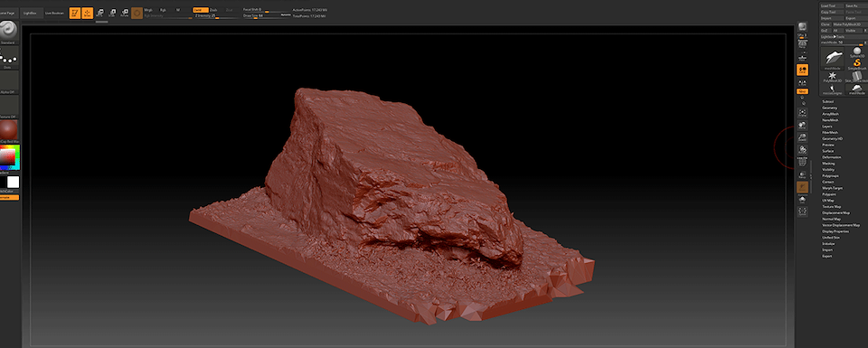Click the ZoomD zoom icon in right shelf
The height and width of the screenshot is (348, 868).
click(802, 137)
